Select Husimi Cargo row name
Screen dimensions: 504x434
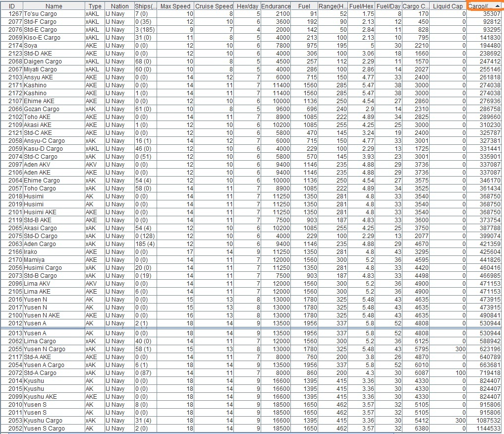click(54, 268)
